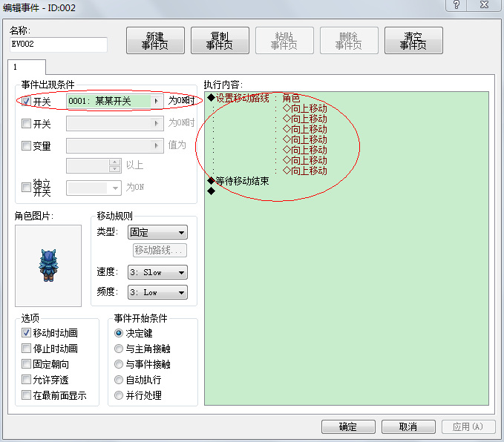Viewport: 504px width, 442px height.
Task: Click 清空事件页 button
Action: (413, 41)
